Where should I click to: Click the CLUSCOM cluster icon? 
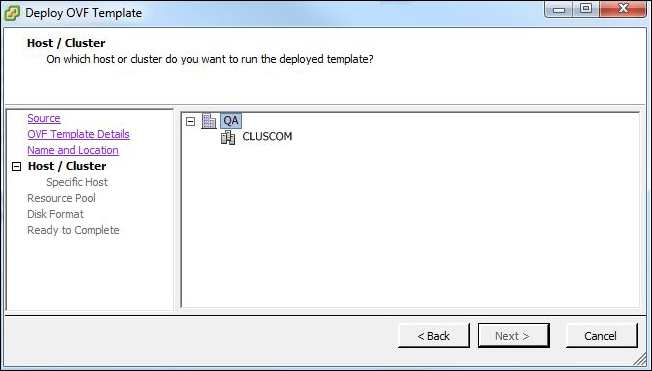(x=228, y=137)
